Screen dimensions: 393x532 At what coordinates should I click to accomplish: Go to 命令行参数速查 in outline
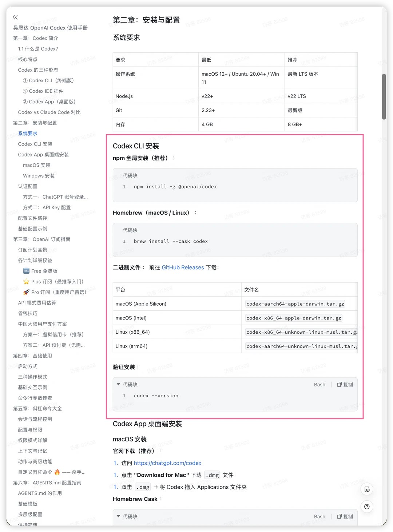coord(35,398)
